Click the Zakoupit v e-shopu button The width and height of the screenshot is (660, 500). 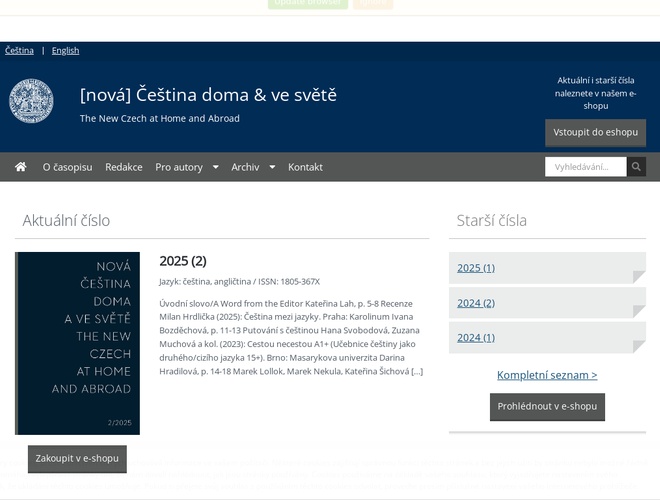click(77, 459)
